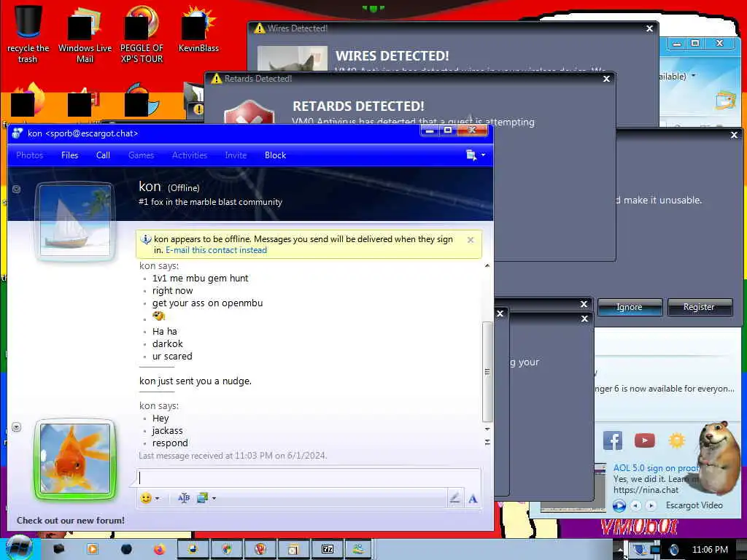The height and width of the screenshot is (560, 747).
Task: Play the Escargot Video blue play button
Action: (x=619, y=506)
